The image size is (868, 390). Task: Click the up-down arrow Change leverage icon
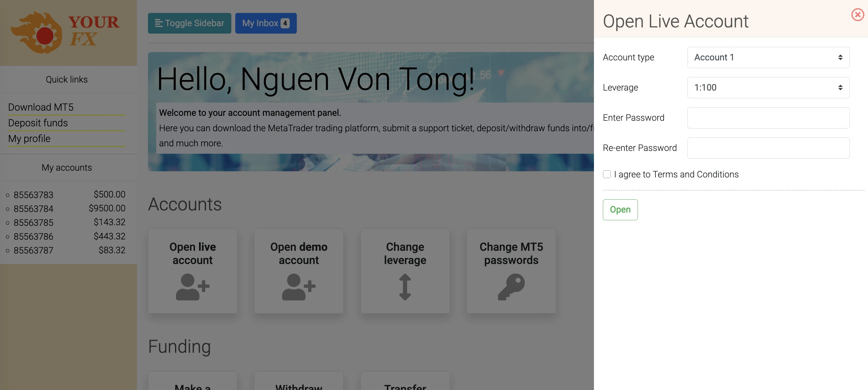[405, 286]
